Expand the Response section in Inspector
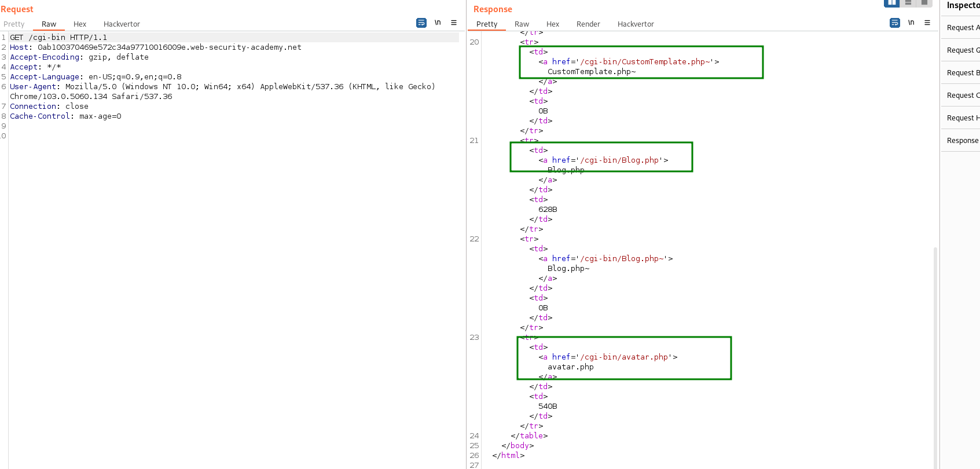 (962, 141)
